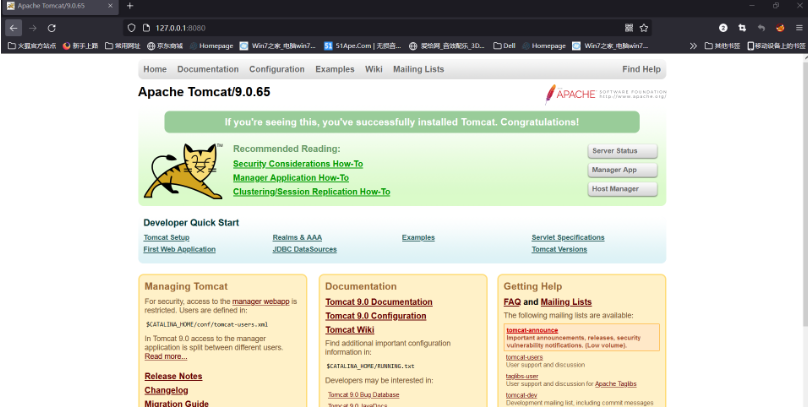The height and width of the screenshot is (407, 808).
Task: Open Documentation in the top navigation bar
Action: [208, 69]
